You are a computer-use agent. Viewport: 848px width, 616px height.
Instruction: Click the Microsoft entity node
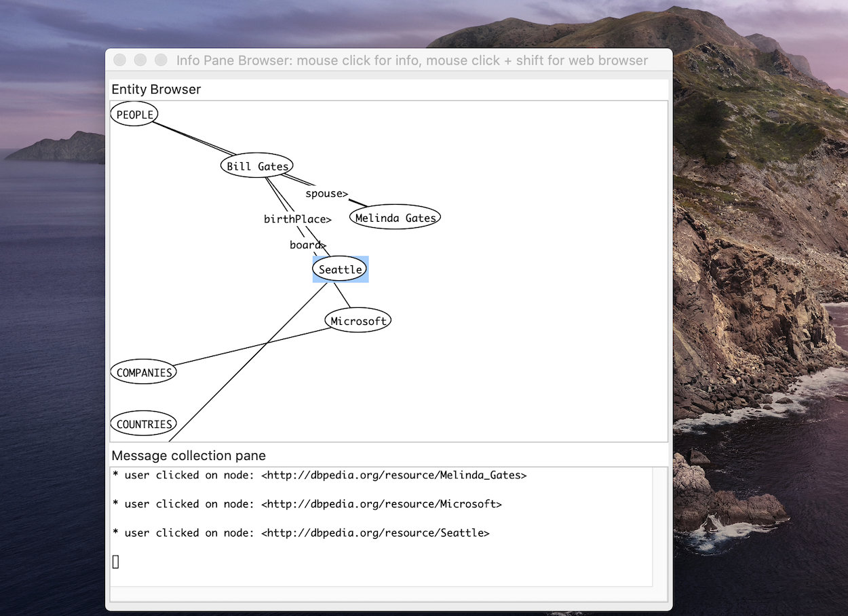[358, 321]
